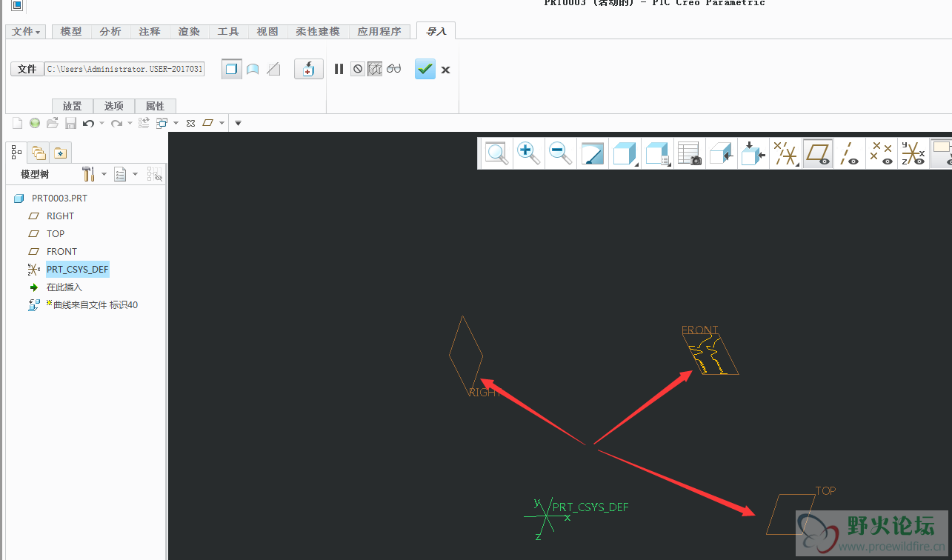Image resolution: width=952 pixels, height=560 pixels.
Task: Click the Regenerate icon in quick access toolbar
Action: click(x=144, y=123)
